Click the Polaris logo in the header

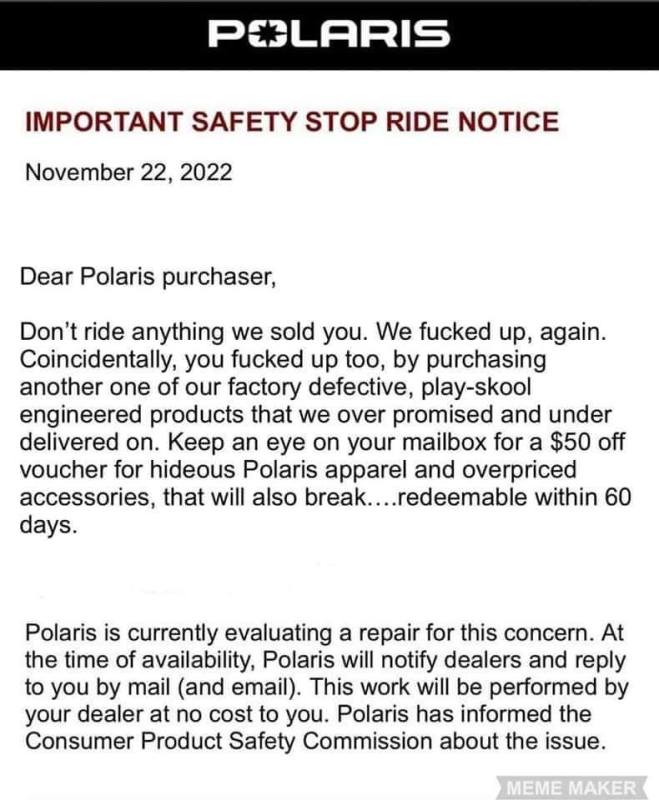point(329,34)
